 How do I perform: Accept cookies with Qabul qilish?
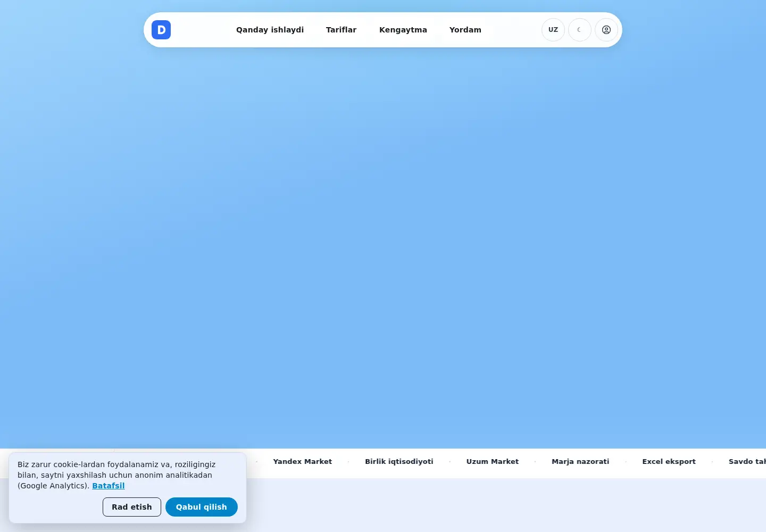click(202, 507)
